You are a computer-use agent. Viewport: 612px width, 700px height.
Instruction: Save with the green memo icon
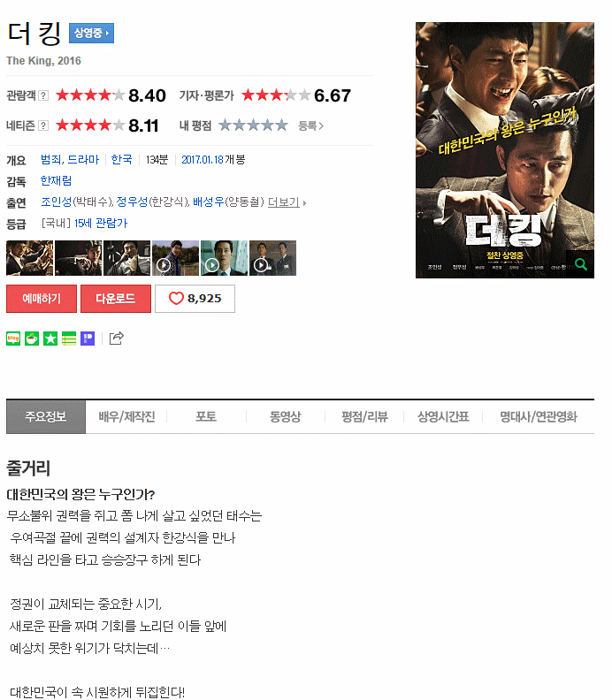[x=69, y=339]
